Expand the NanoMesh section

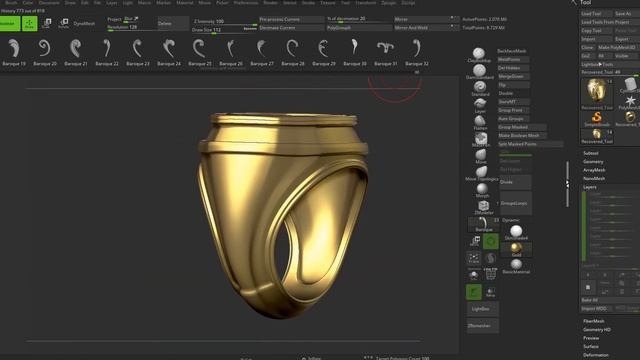click(x=594, y=178)
